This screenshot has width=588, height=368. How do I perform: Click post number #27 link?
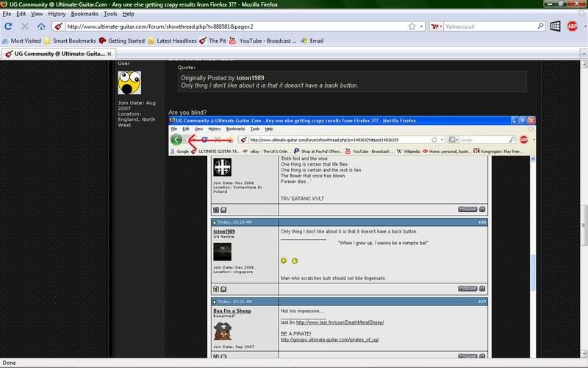click(482, 302)
